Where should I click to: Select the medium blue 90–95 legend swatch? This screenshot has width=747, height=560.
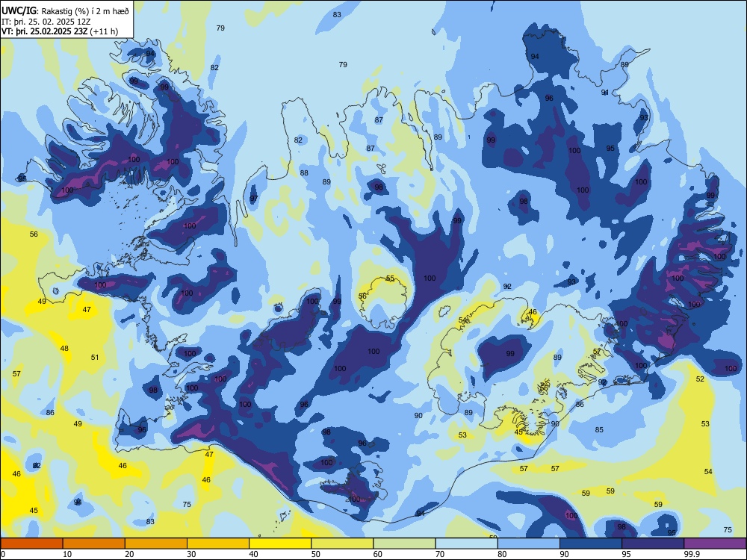click(x=591, y=544)
